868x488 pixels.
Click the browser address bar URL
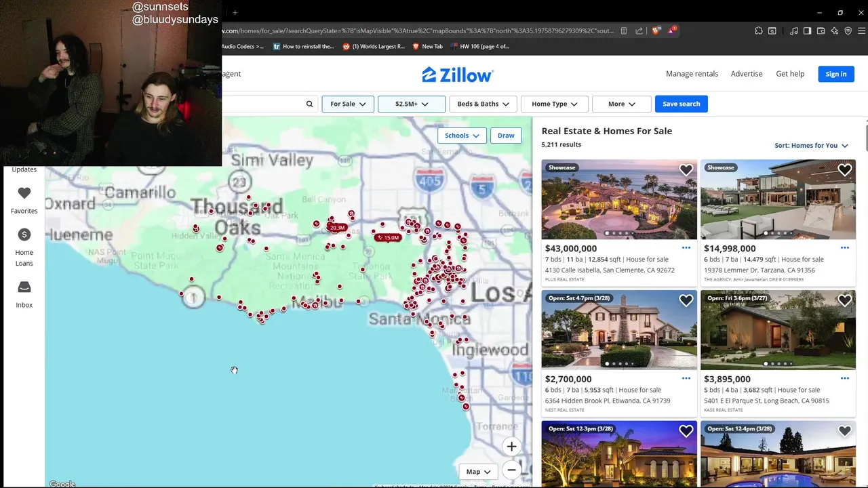click(418, 30)
